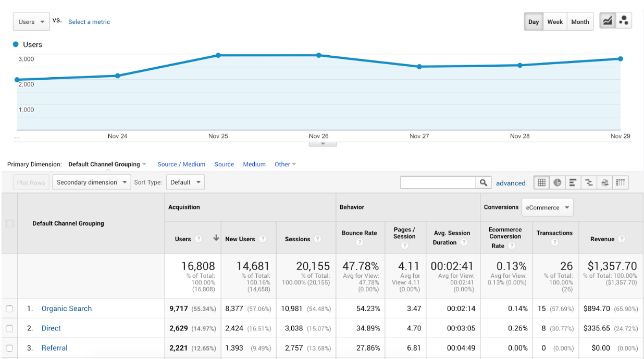The width and height of the screenshot is (644, 359).
Task: Sort by Bounce Rate column header
Action: (359, 233)
